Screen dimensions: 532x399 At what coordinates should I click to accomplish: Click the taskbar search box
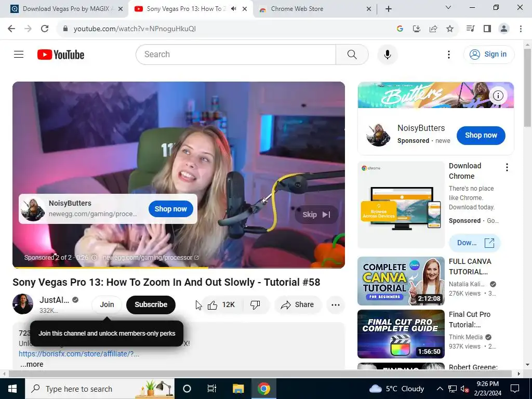100,389
